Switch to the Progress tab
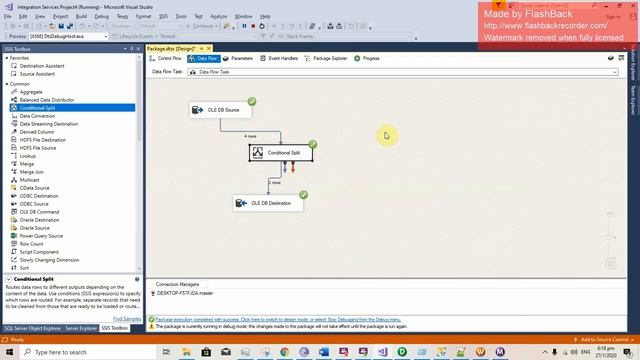Image resolution: width=640 pixels, height=360 pixels. point(367,59)
